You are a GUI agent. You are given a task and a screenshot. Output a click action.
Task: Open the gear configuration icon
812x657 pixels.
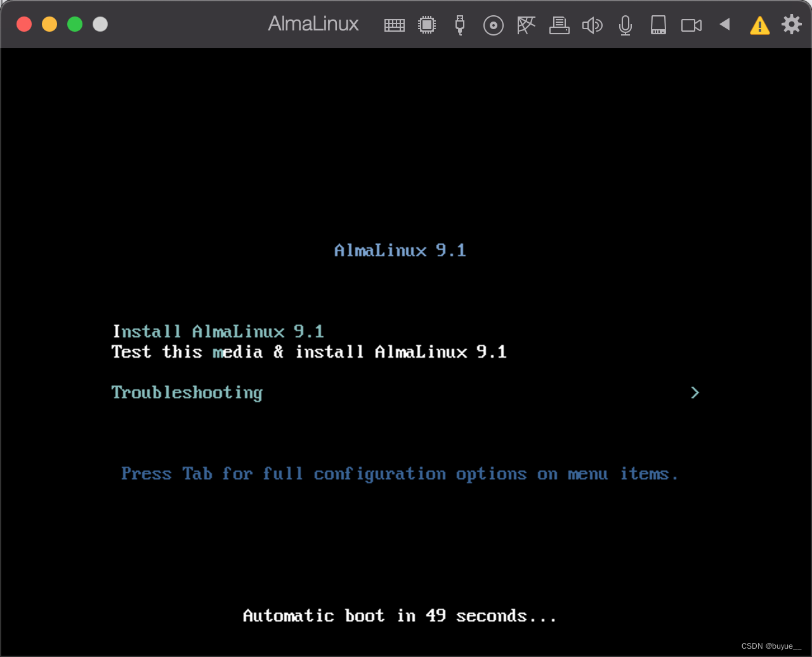pos(792,24)
